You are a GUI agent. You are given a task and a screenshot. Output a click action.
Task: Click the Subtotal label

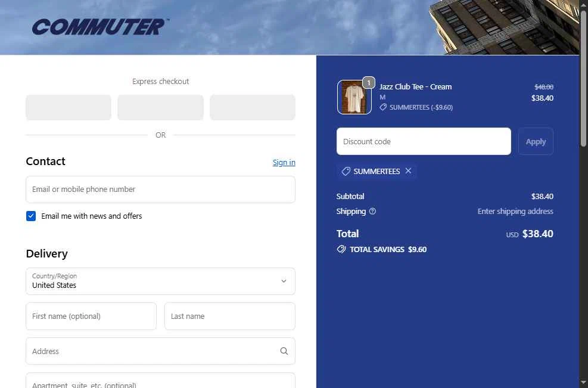[x=350, y=196]
